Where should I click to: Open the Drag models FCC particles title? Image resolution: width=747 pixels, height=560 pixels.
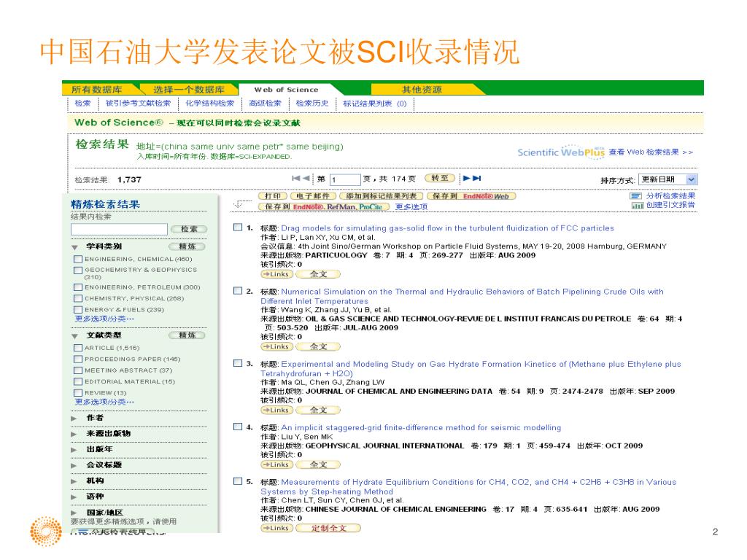[447, 228]
